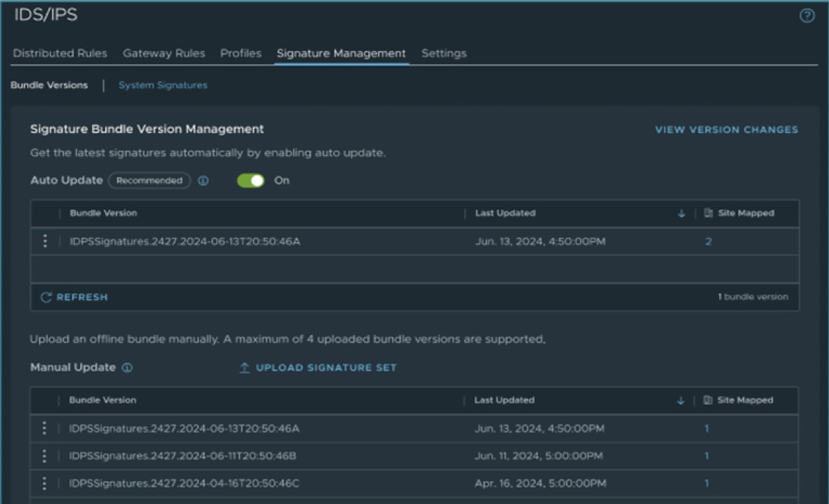Click the 'On' status text next to the toggle

click(282, 181)
